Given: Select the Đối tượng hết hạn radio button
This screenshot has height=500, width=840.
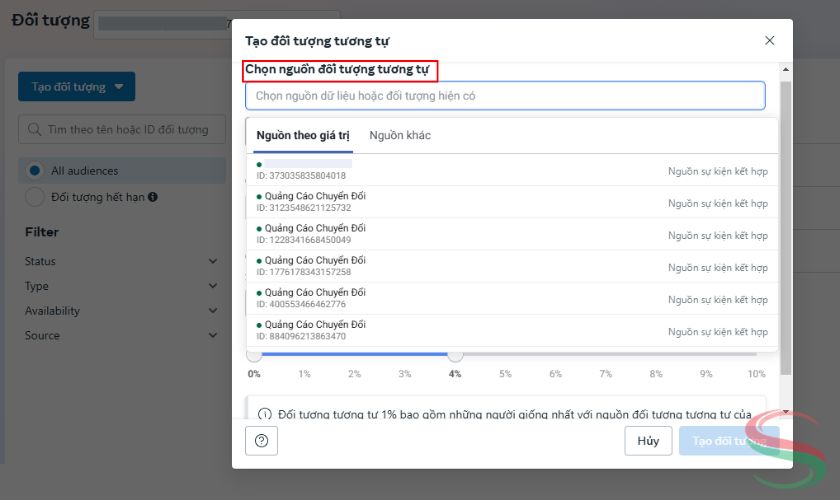Looking at the screenshot, I should coord(36,197).
